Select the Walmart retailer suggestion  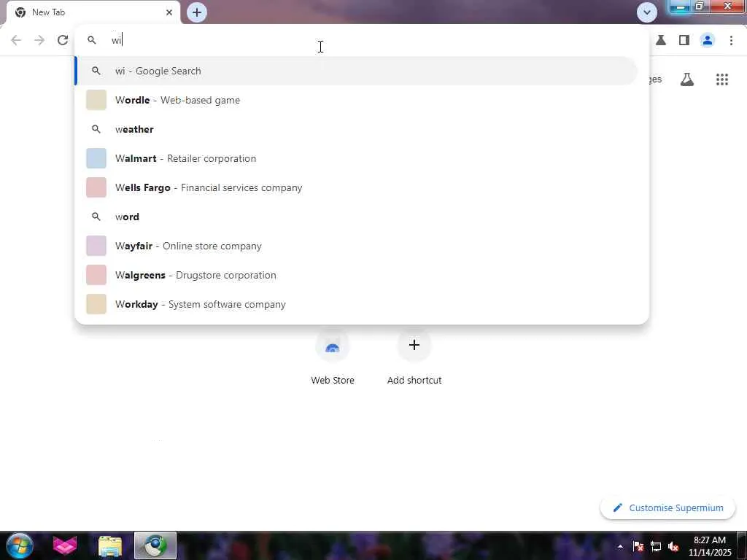356,158
